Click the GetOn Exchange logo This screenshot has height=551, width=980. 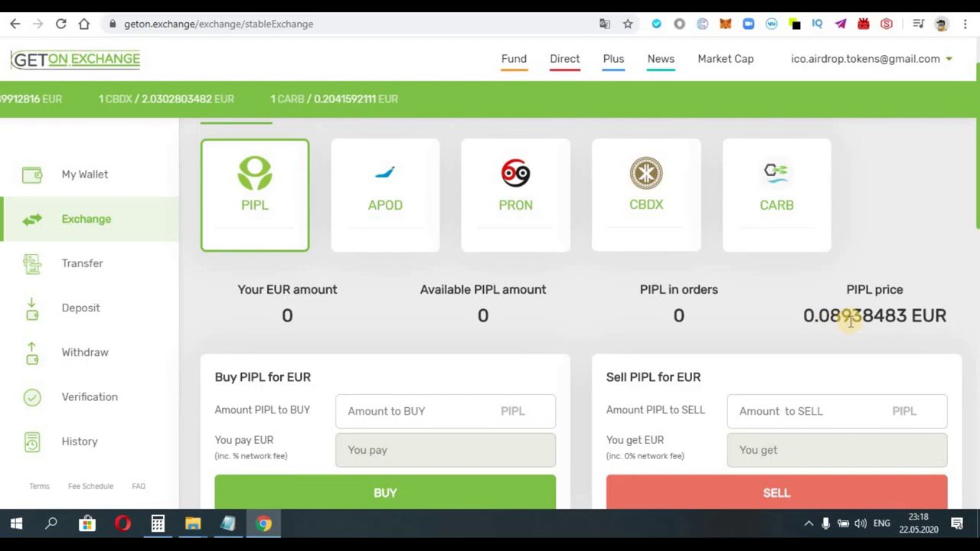point(75,59)
